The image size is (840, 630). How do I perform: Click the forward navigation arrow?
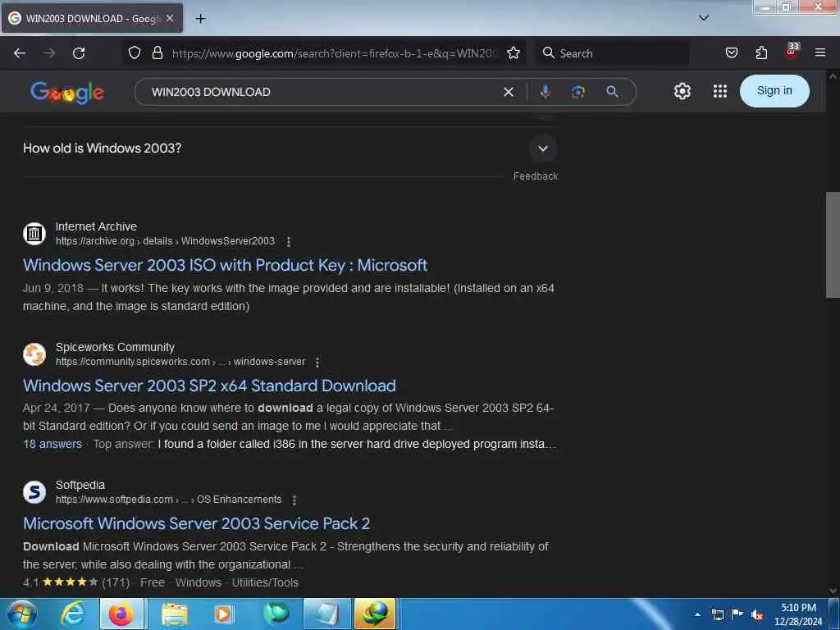49,53
